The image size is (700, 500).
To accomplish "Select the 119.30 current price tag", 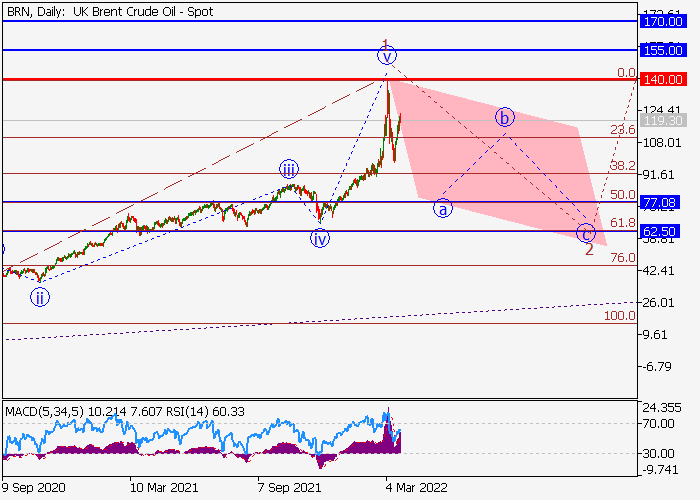I will click(662, 120).
